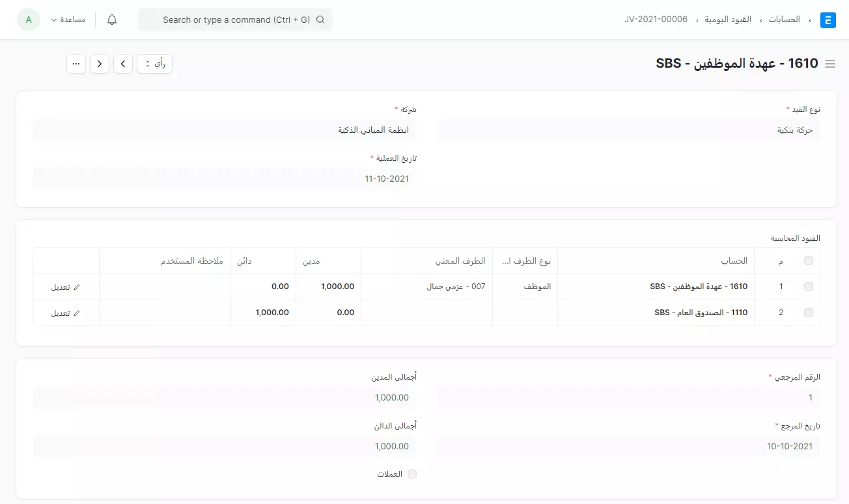Tick the checkbox for row 1

pyautogui.click(x=809, y=287)
